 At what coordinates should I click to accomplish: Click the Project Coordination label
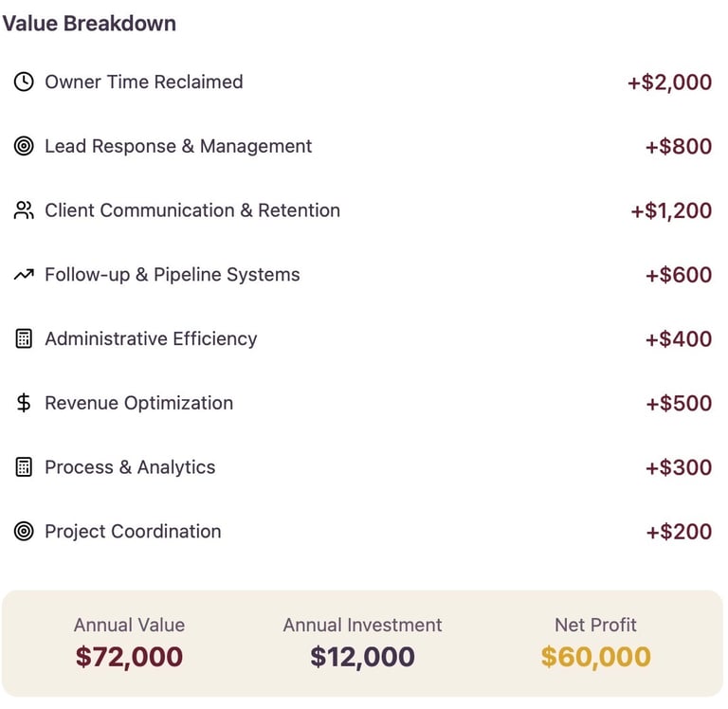(x=133, y=531)
